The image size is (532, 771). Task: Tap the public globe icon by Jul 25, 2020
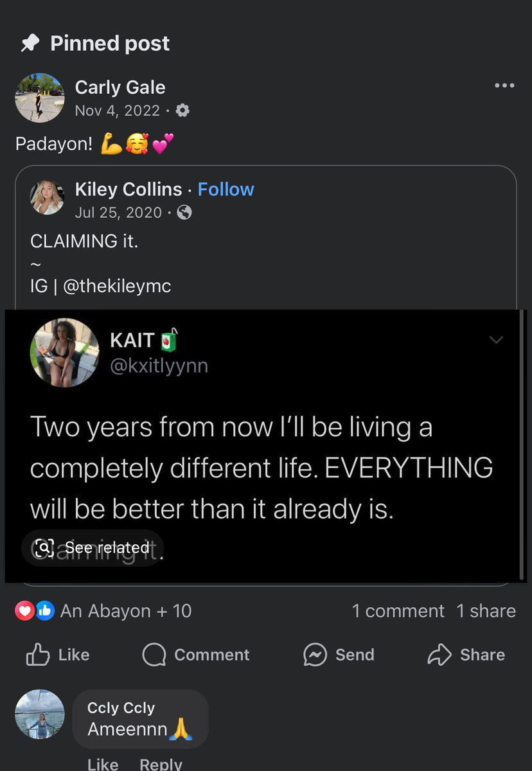point(184,212)
